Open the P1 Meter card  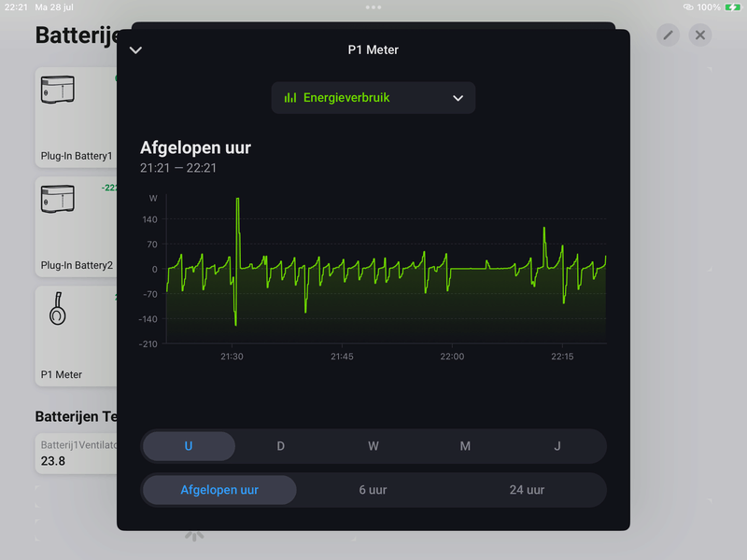pyautogui.click(x=77, y=336)
